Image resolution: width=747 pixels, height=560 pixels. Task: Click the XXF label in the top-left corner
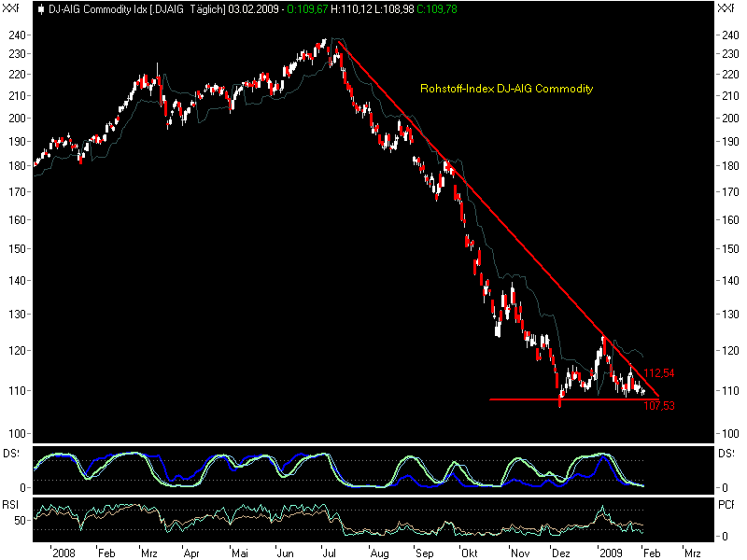coord(10,8)
